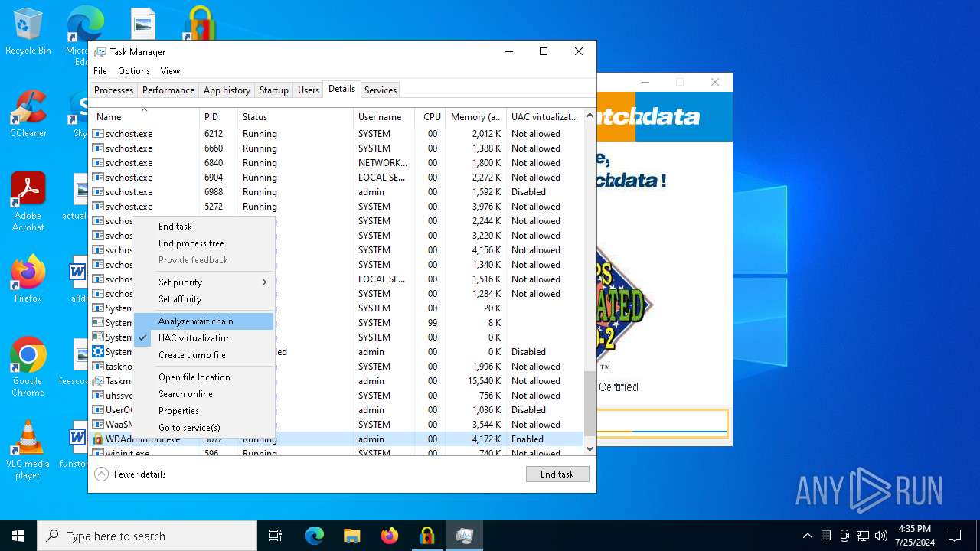980x551 pixels.
Task: Launch Firefox from desktop shortcut
Action: click(x=28, y=279)
